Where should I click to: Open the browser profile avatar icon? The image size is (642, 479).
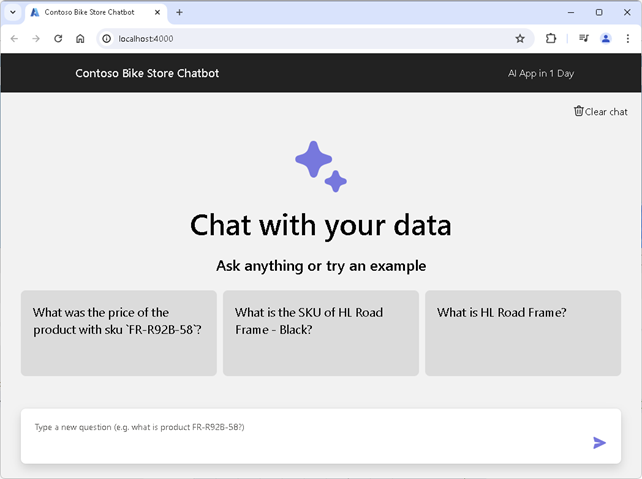(x=606, y=38)
